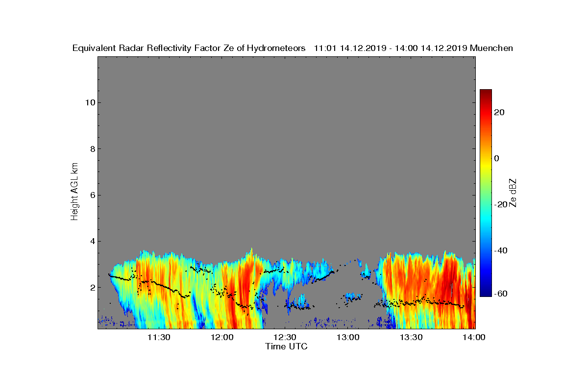Click the plot title beginning 'Equivalent Radar Reflectivity Factor'

point(293,48)
